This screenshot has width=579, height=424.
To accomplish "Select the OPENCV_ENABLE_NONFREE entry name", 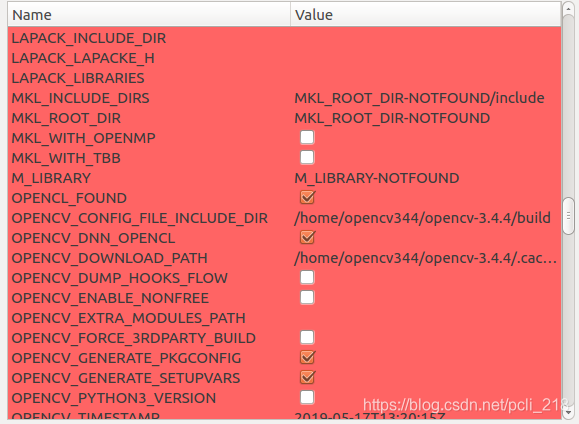I will click(110, 298).
